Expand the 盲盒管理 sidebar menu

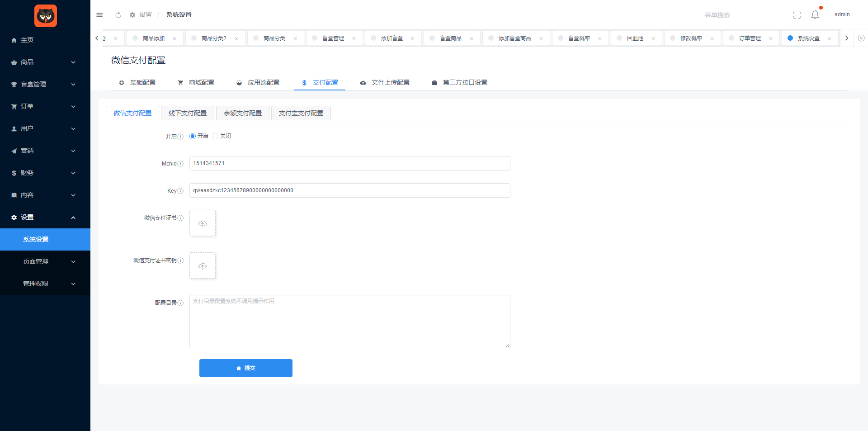(45, 84)
